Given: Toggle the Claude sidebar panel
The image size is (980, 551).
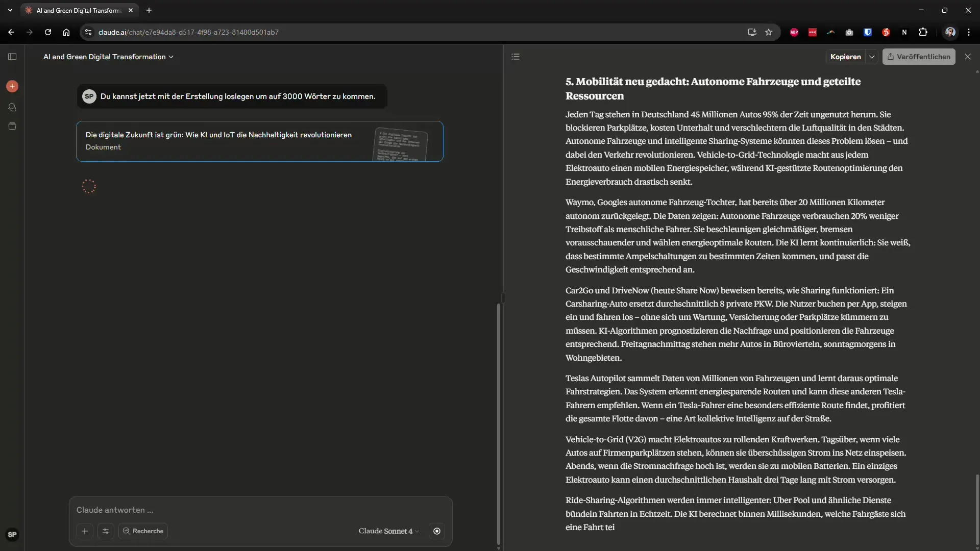Looking at the screenshot, I should click(x=12, y=57).
